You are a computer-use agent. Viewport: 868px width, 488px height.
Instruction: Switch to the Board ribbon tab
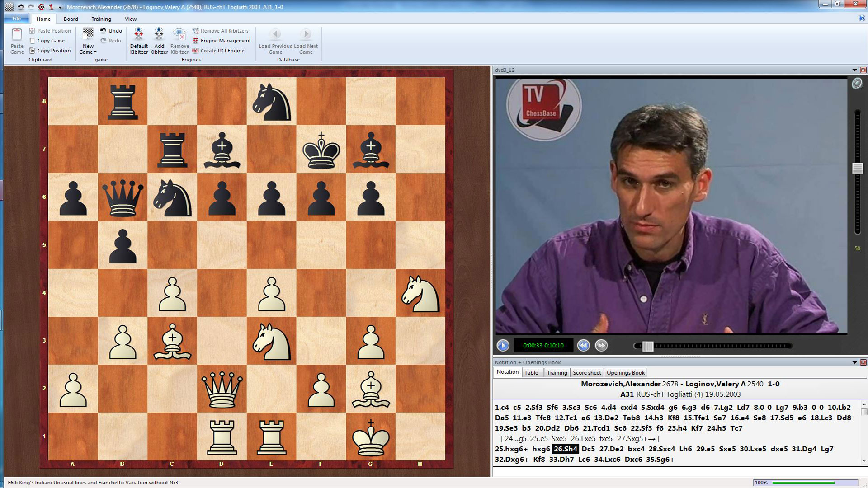(x=71, y=19)
